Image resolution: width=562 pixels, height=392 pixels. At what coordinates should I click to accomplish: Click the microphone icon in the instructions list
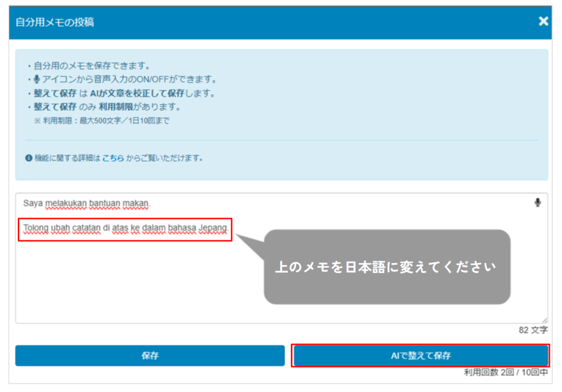point(37,79)
